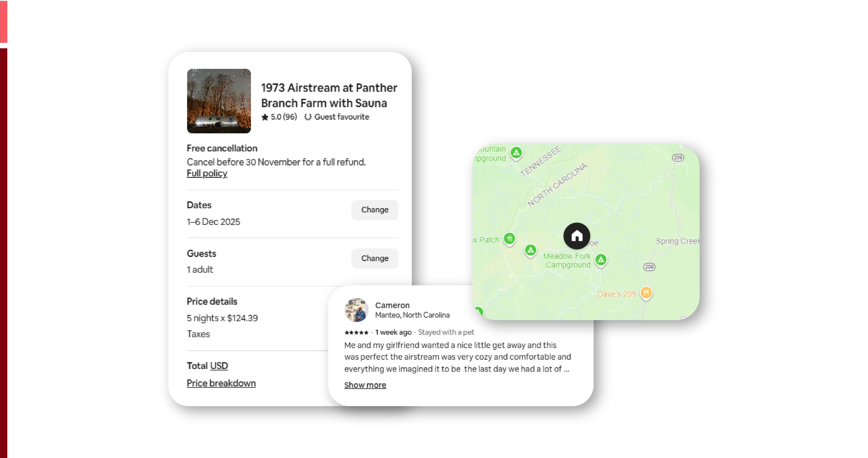Click the five-star review rating
This screenshot has width=868, height=458.
[356, 333]
